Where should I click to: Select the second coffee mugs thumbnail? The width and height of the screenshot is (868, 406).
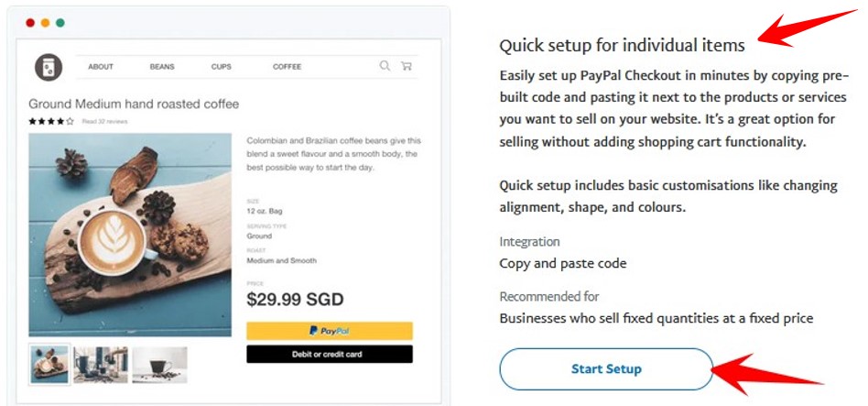101,365
